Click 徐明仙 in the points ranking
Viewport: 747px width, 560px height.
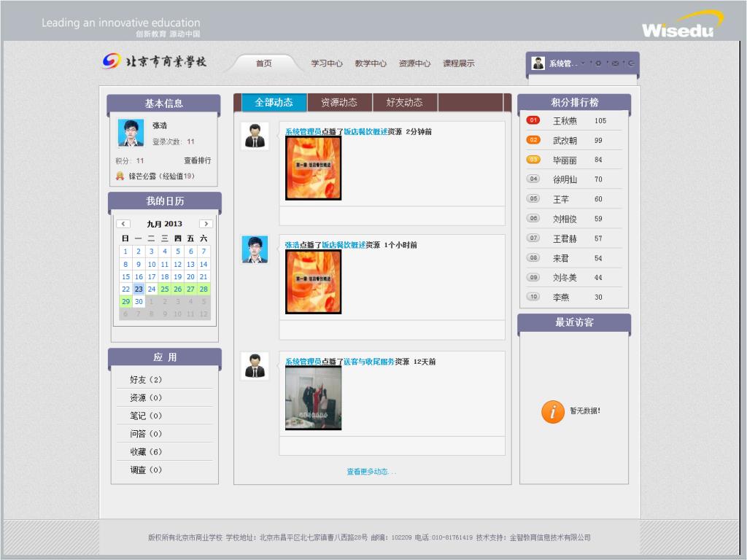pos(565,179)
